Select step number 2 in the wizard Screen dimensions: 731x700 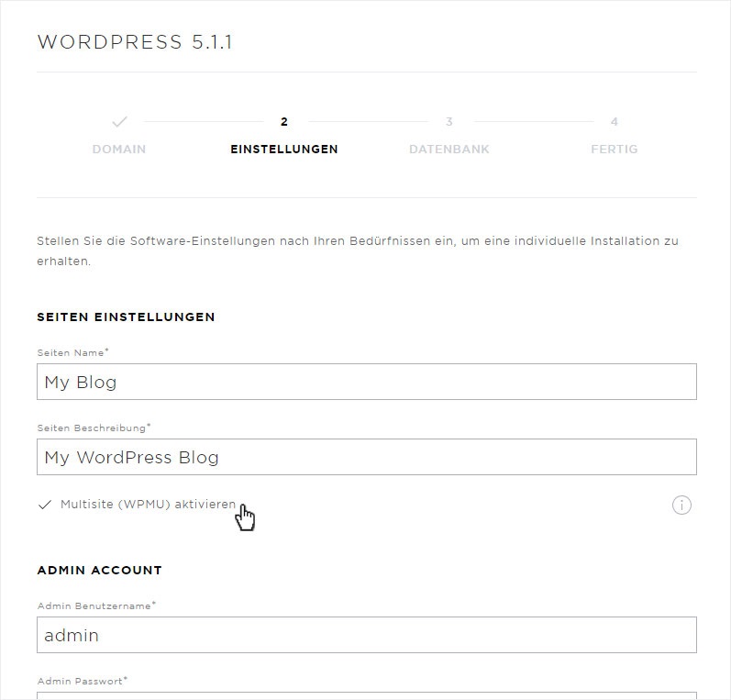click(x=284, y=122)
